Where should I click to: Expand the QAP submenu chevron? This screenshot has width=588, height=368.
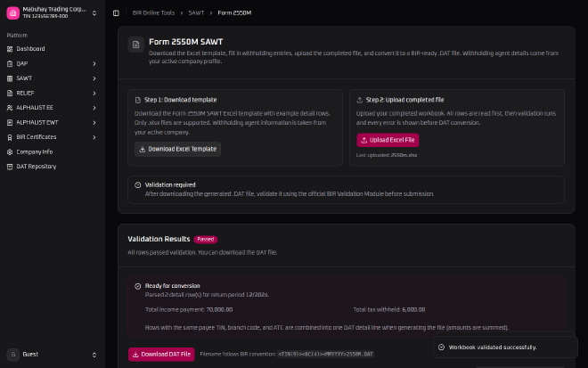coord(94,64)
